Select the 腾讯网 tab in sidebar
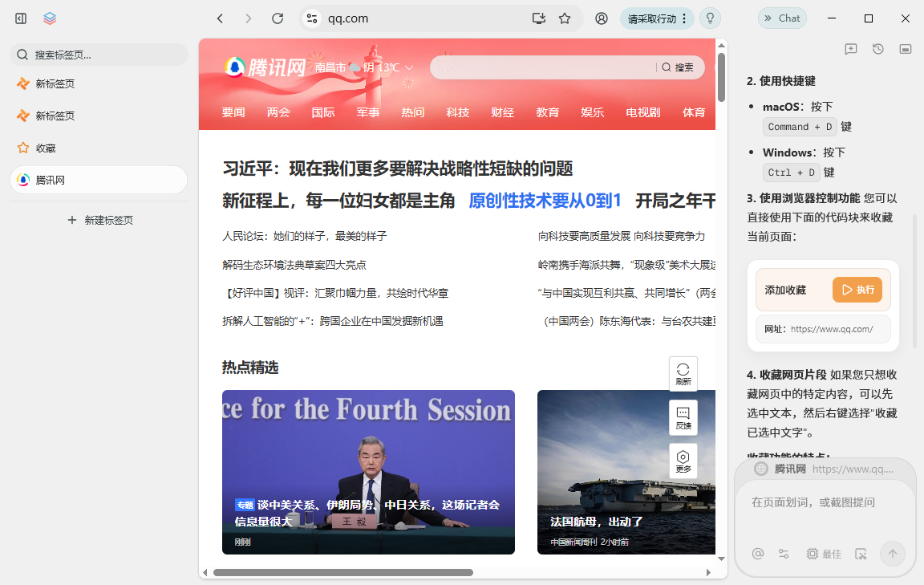Image resolution: width=924 pixels, height=585 pixels. pos(99,180)
